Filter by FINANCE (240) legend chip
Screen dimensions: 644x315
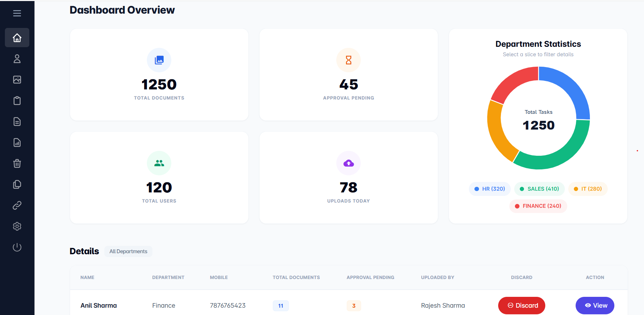[x=538, y=206]
